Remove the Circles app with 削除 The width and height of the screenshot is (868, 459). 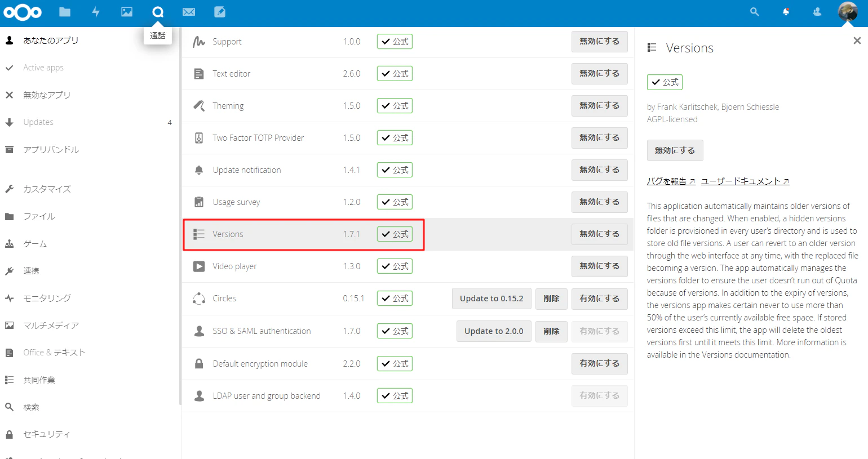[551, 298]
